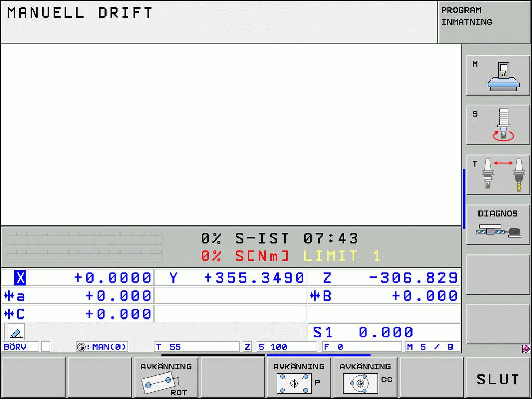The width and height of the screenshot is (532, 399).
Task: Click the F 0 feed rate field
Action: tap(362, 347)
